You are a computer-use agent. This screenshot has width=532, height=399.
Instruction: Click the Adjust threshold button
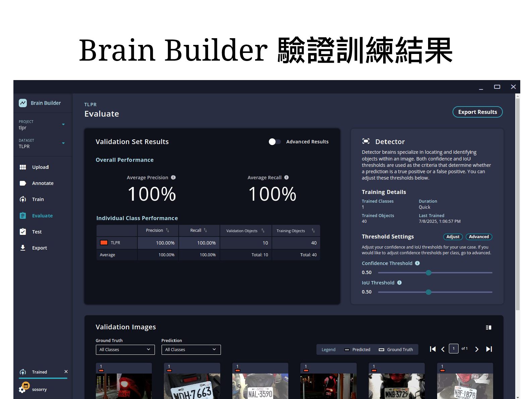click(453, 237)
